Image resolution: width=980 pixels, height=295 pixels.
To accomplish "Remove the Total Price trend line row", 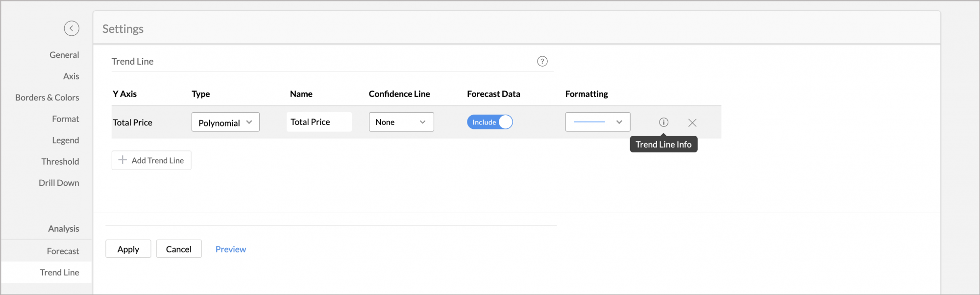I will point(692,123).
